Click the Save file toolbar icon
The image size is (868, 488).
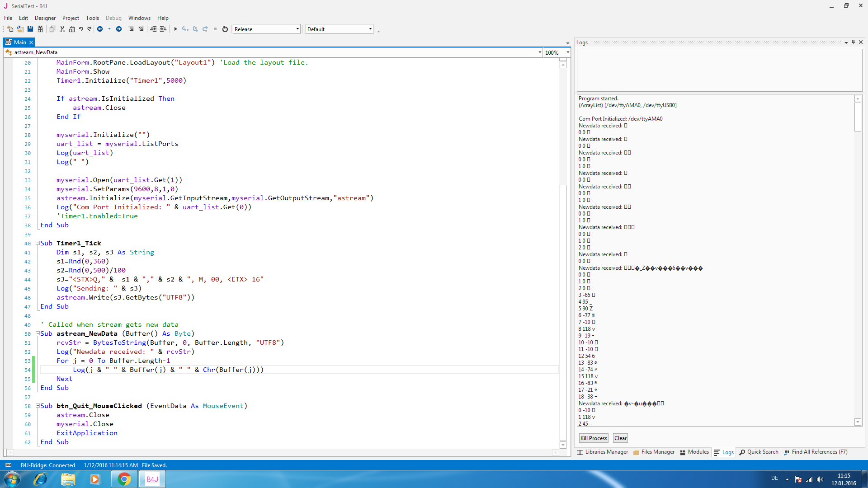point(30,29)
